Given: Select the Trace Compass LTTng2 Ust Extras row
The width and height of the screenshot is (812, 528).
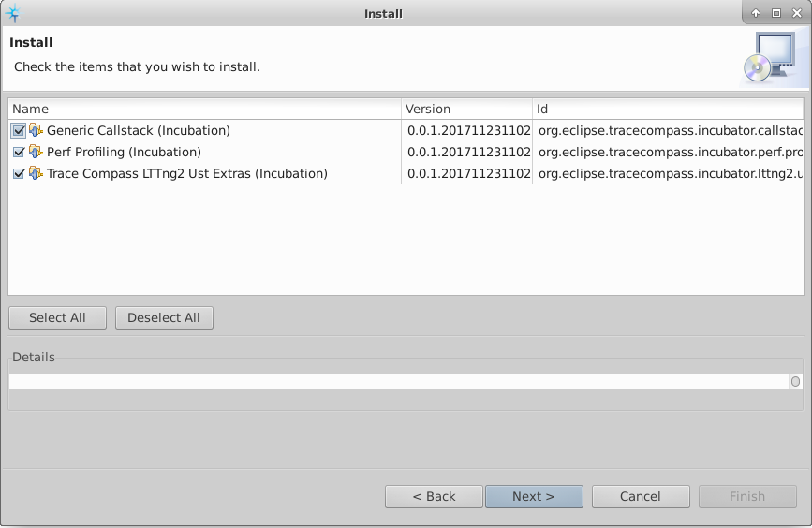Looking at the screenshot, I should 187,173.
